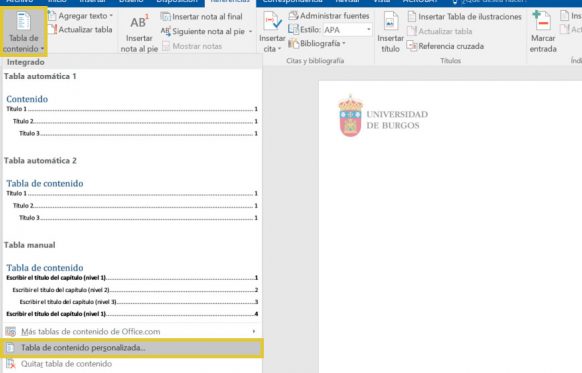
Task: Pick the Tabla manual preview
Action: pos(132,290)
